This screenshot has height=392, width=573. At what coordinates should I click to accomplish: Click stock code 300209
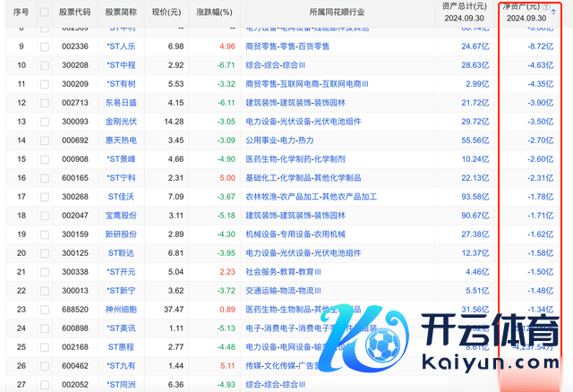point(75,83)
